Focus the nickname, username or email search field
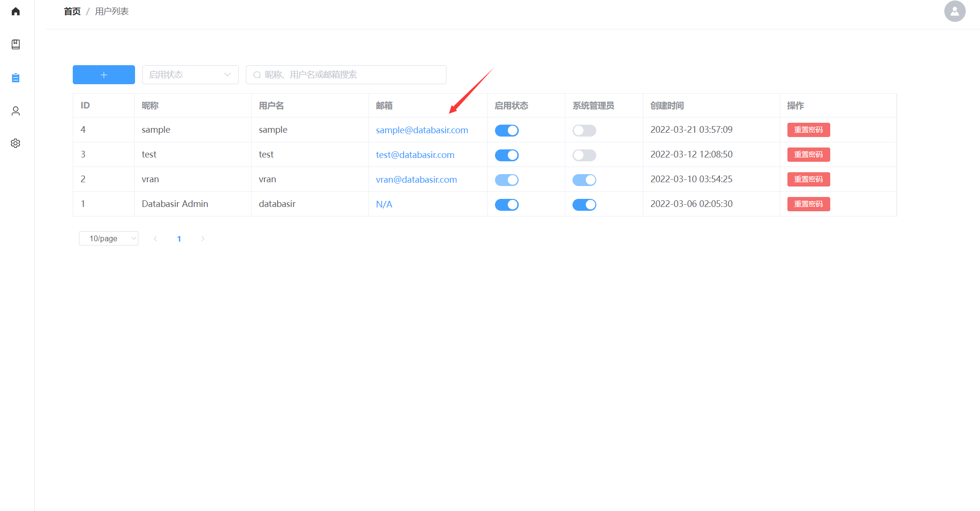Viewport: 980px width, 511px height. (352, 75)
